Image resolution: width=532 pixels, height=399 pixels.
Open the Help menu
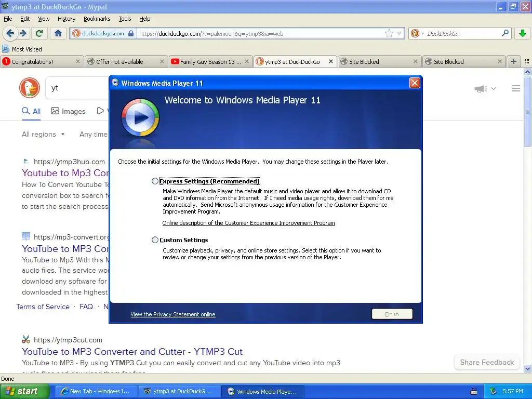tap(144, 19)
